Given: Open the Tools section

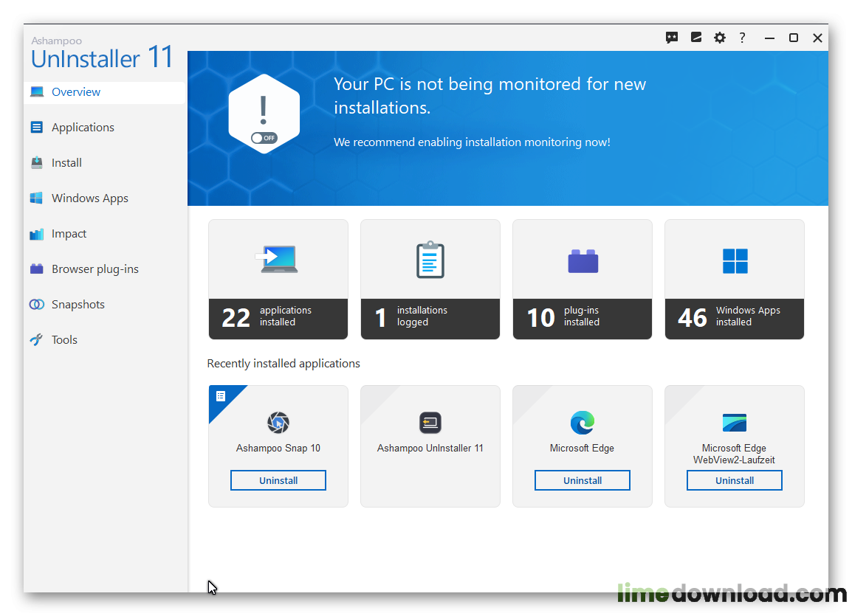Looking at the screenshot, I should (x=64, y=339).
